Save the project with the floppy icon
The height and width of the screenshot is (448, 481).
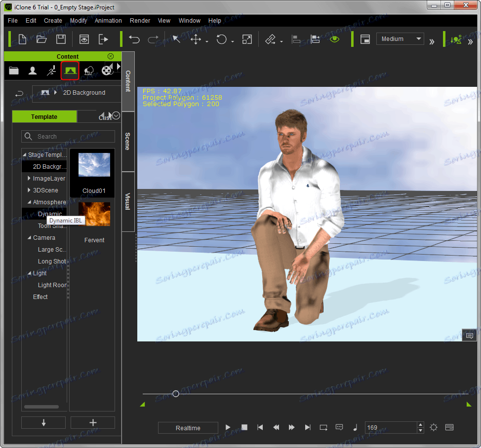tap(61, 39)
